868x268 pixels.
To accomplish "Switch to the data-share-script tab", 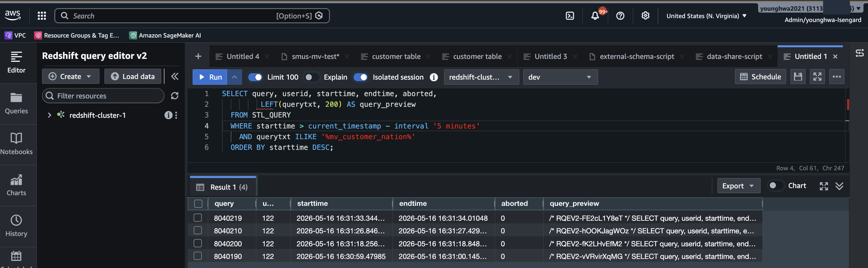I will coord(734,57).
